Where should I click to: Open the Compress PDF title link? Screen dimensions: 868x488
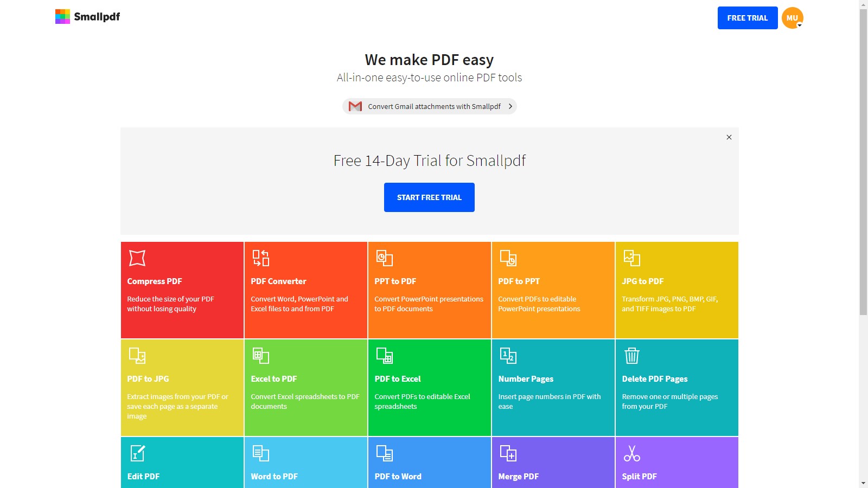coord(155,281)
